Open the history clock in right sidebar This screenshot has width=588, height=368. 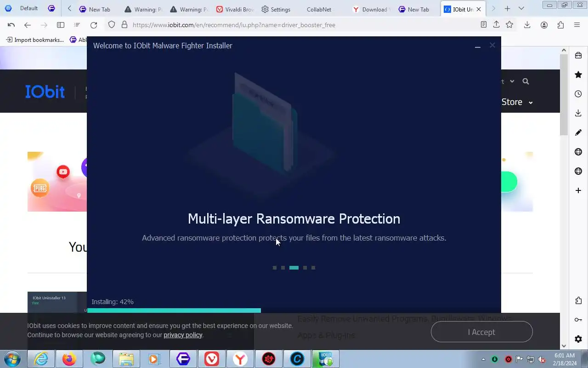(578, 94)
